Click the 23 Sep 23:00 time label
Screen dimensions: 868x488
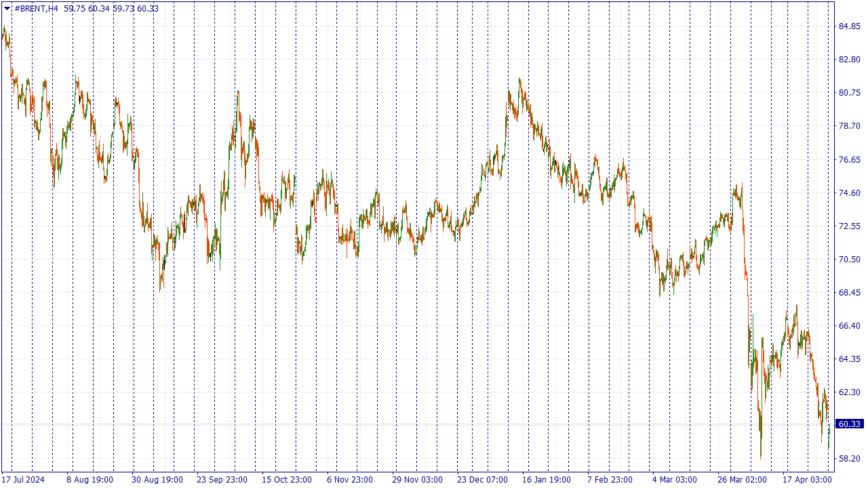222,479
